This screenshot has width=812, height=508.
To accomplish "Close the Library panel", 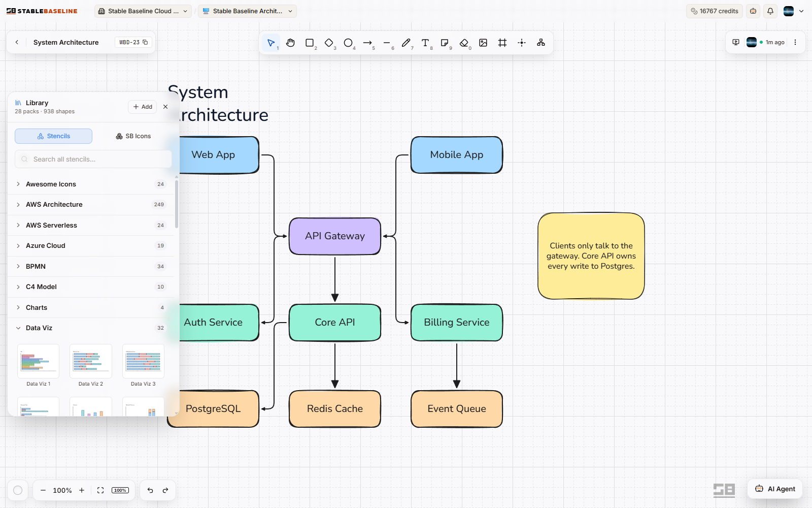I will (165, 107).
